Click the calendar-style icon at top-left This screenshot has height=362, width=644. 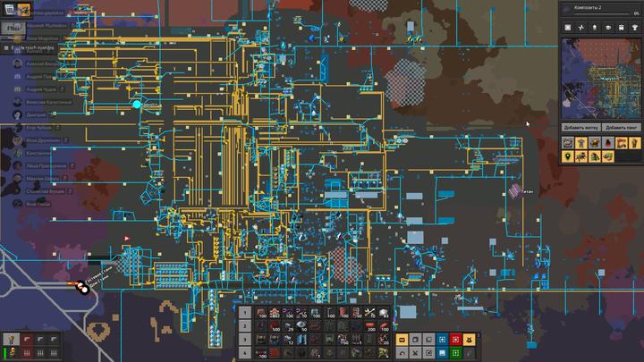pos(10,9)
